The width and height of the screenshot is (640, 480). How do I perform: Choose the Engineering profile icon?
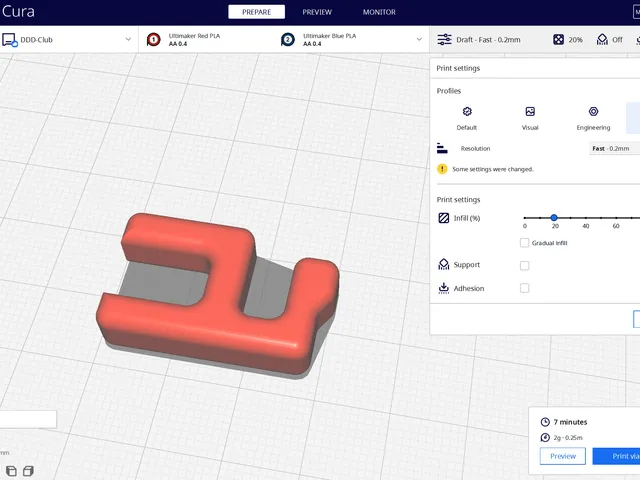point(593,111)
